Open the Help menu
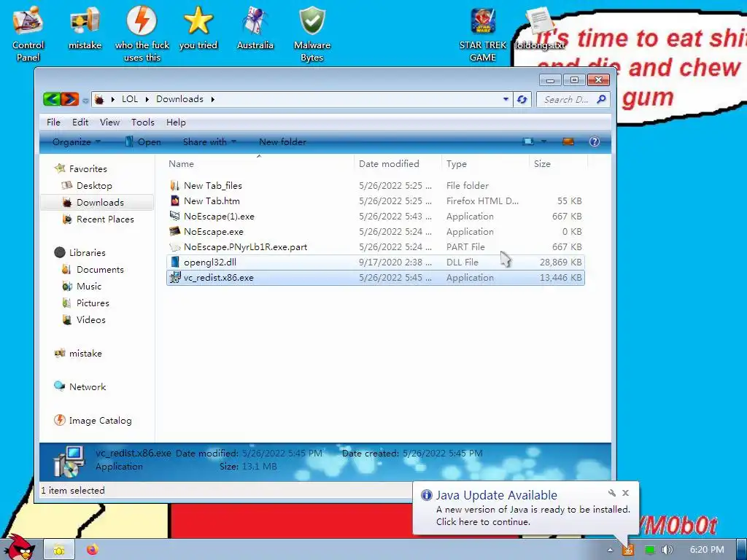Screen dimensions: 747x560 [176, 122]
